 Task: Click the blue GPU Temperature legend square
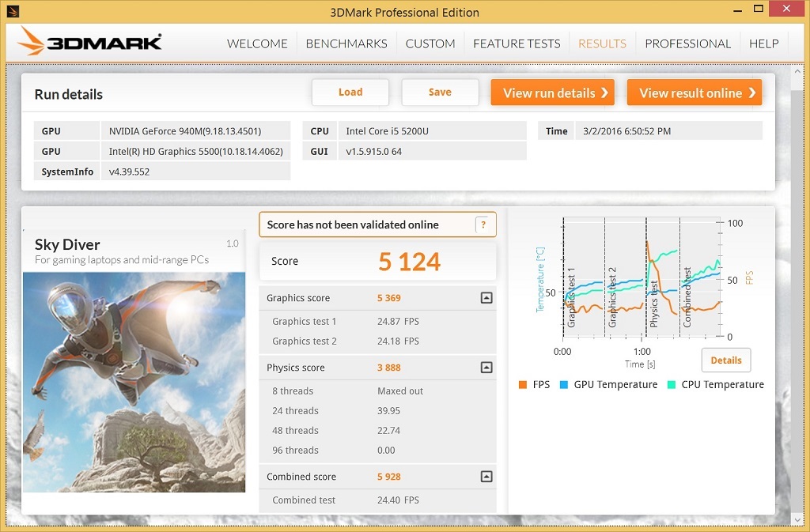pyautogui.click(x=564, y=385)
